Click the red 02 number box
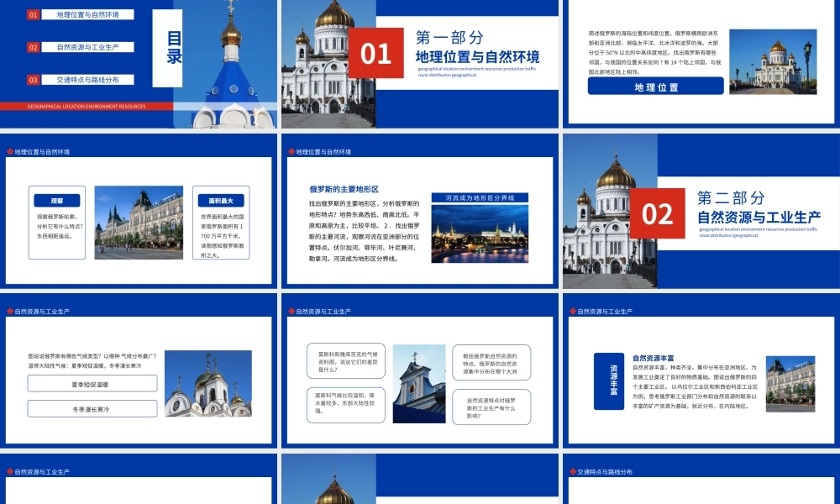 point(657,213)
